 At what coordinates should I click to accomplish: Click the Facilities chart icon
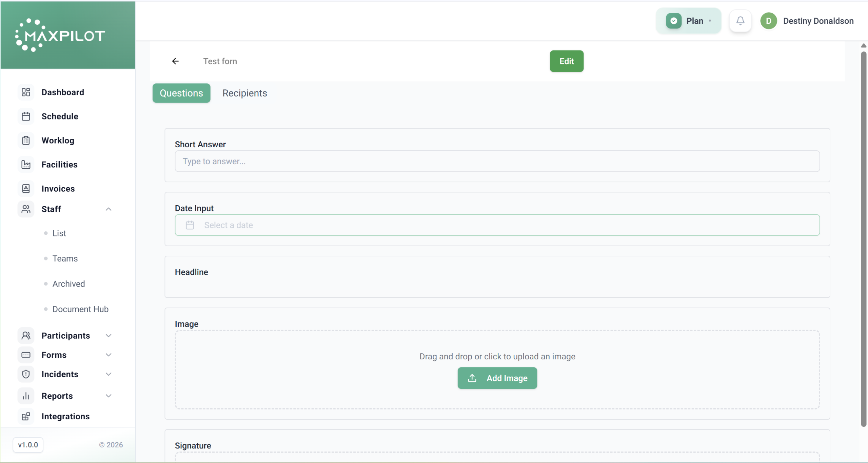(x=26, y=165)
